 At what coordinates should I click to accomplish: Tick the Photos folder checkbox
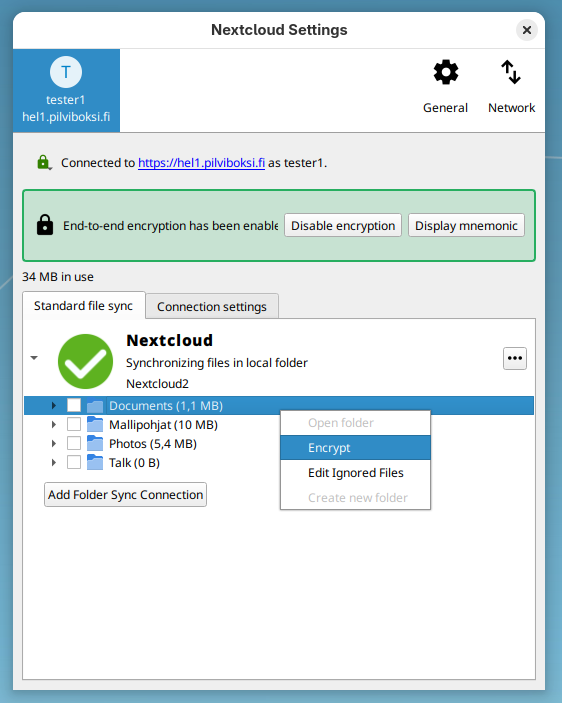click(74, 443)
